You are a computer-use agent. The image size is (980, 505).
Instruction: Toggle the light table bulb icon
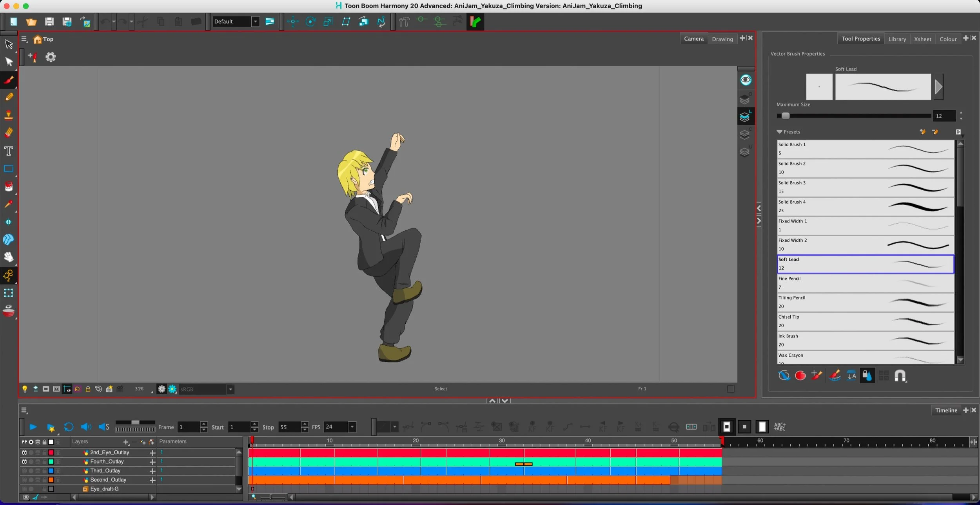point(25,389)
